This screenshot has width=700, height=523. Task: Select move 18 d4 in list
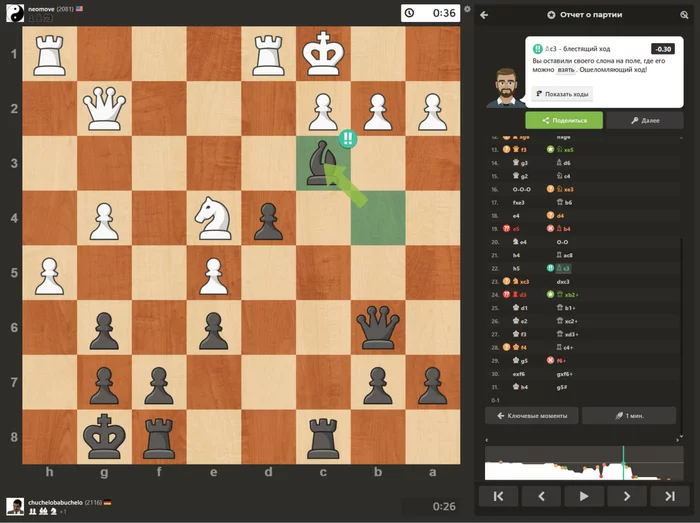(560, 216)
